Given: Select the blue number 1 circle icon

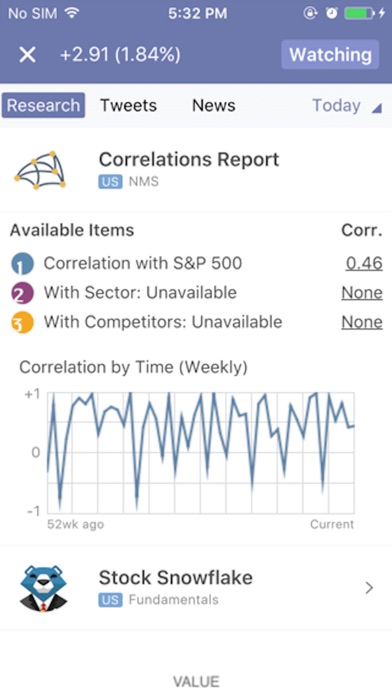Looking at the screenshot, I should click(x=22, y=264).
